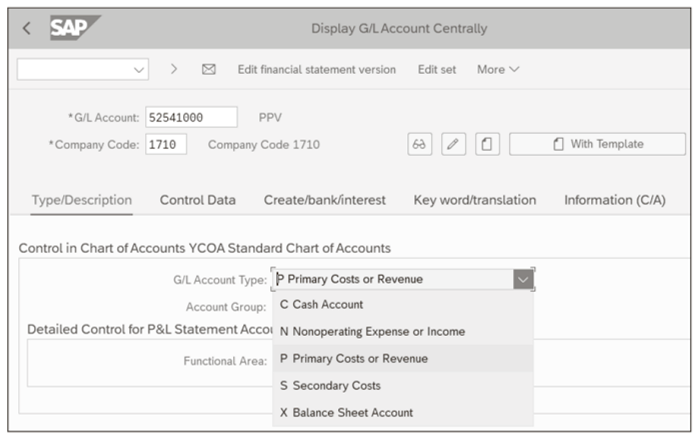
Task: Switch to the Control Data tab
Action: 198,200
